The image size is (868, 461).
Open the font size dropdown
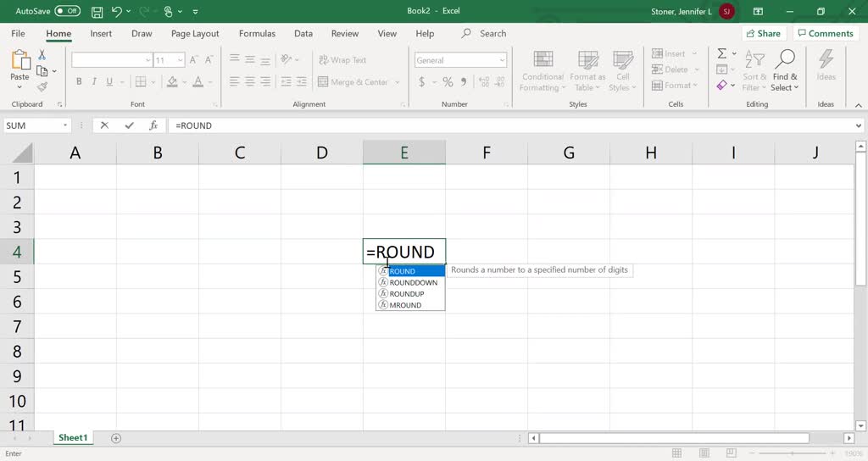pos(180,60)
